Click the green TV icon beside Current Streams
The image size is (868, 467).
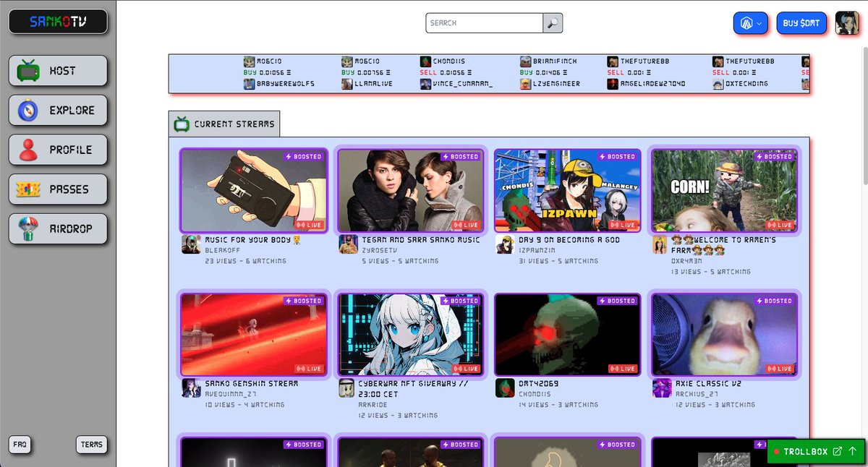click(182, 124)
